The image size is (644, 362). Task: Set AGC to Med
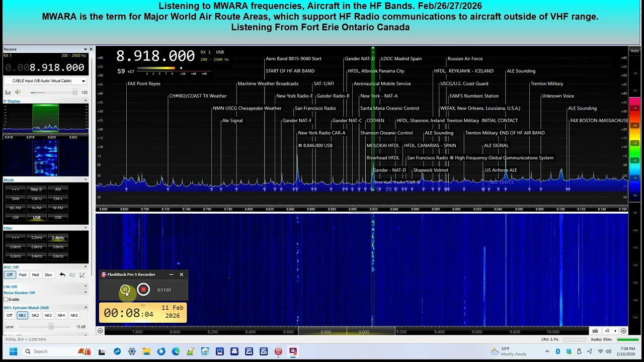(35, 275)
